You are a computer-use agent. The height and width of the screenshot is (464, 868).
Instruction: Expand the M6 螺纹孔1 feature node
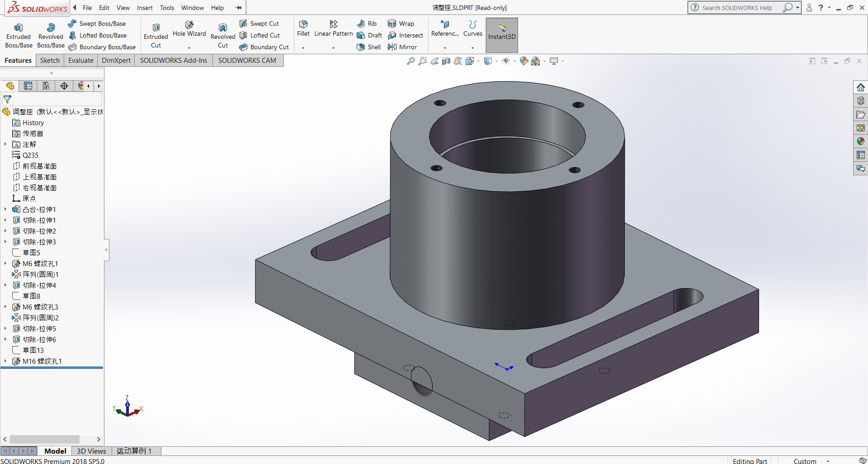[x=5, y=263]
